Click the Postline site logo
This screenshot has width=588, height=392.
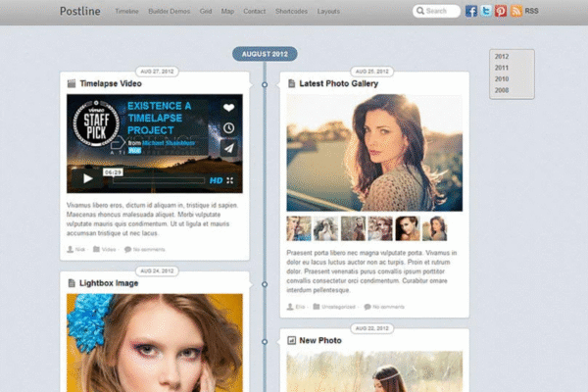(80, 11)
